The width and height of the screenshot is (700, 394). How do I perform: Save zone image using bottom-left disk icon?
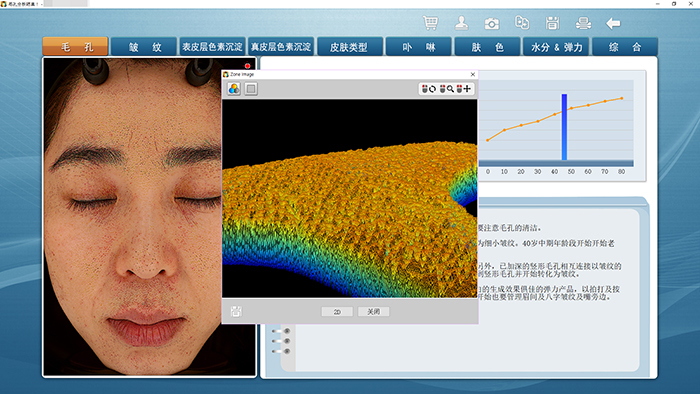tap(236, 311)
